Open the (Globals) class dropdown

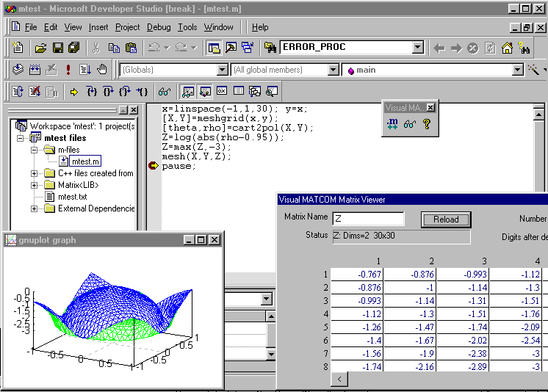pos(223,70)
